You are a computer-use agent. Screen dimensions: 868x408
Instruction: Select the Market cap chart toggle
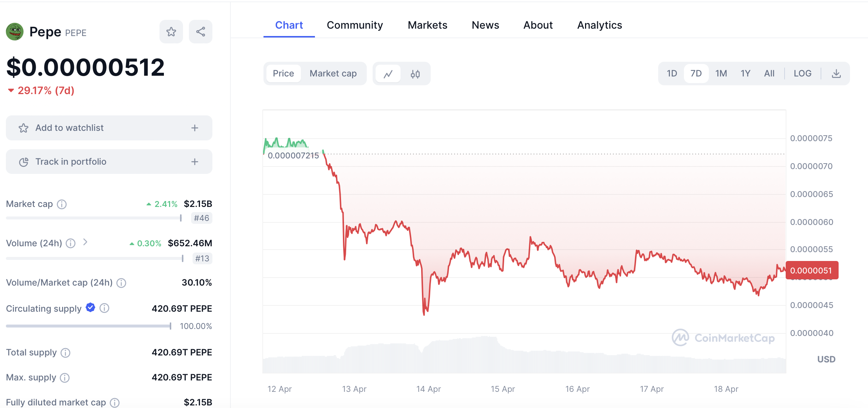coord(333,74)
